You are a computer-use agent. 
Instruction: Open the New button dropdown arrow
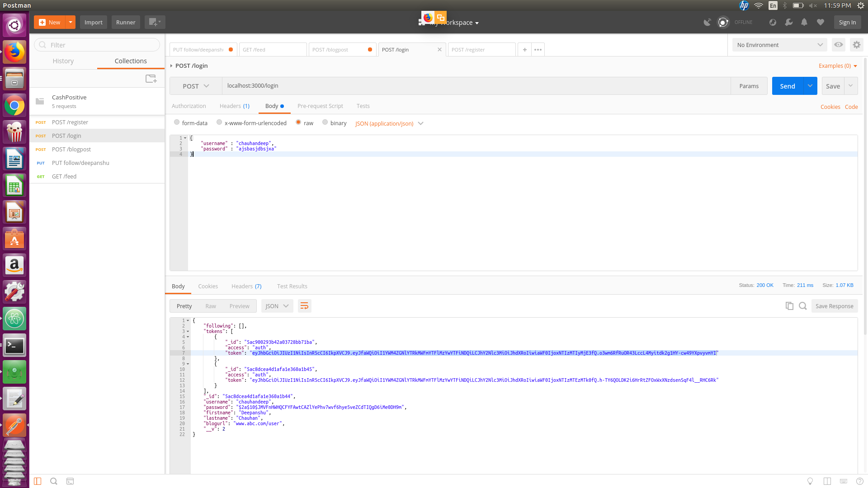(x=71, y=22)
